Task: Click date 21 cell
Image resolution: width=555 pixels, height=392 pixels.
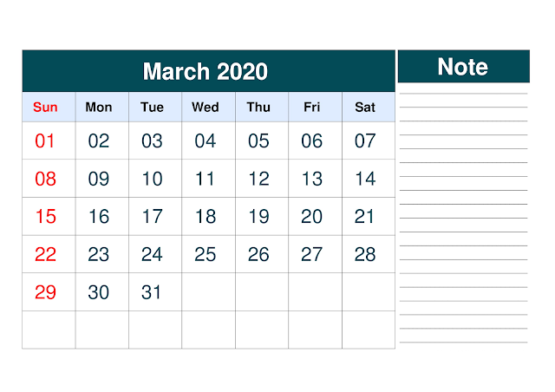Action: [365, 217]
